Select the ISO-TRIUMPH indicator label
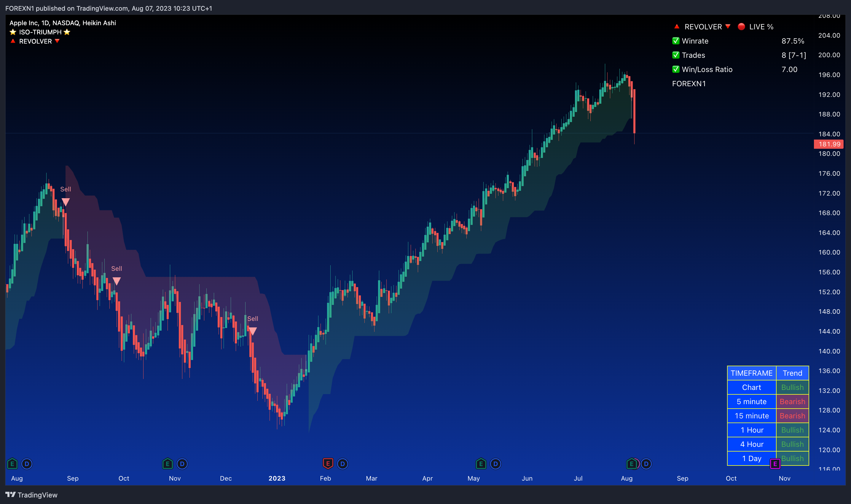Image resolution: width=851 pixels, height=504 pixels. click(40, 32)
